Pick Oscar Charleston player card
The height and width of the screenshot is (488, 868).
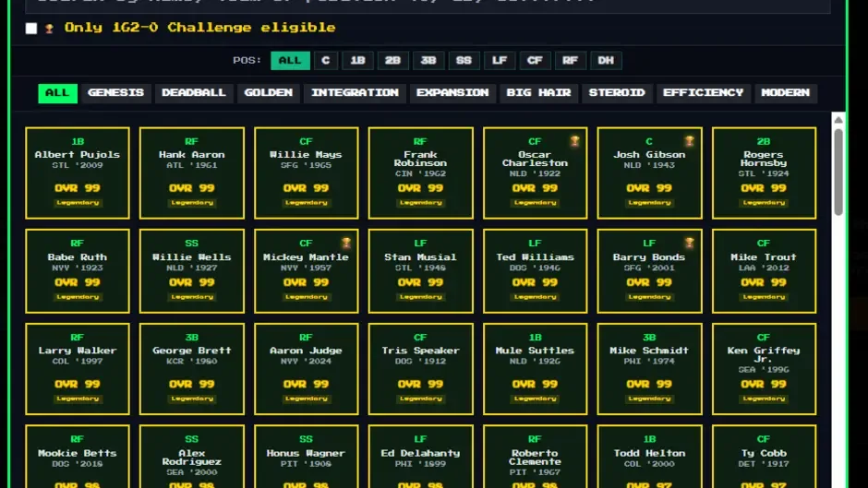535,173
